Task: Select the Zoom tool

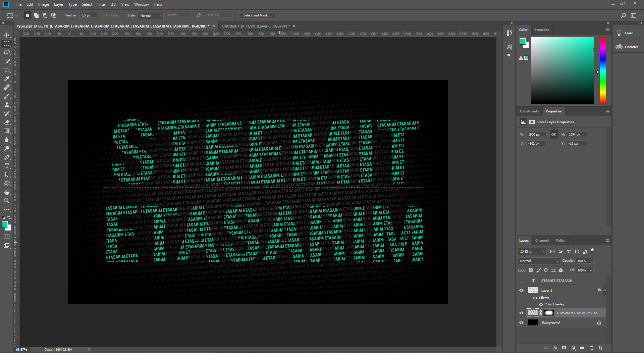Action: coord(7,201)
